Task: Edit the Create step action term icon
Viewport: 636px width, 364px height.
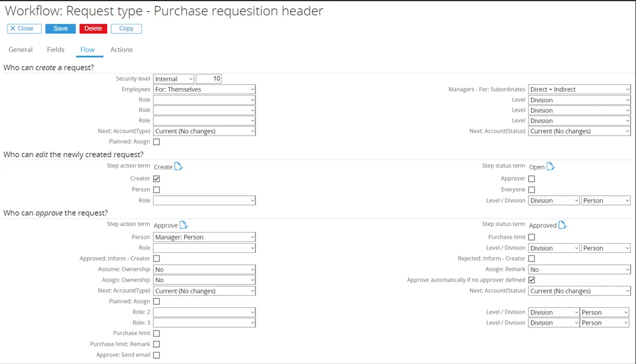Action: [178, 167]
